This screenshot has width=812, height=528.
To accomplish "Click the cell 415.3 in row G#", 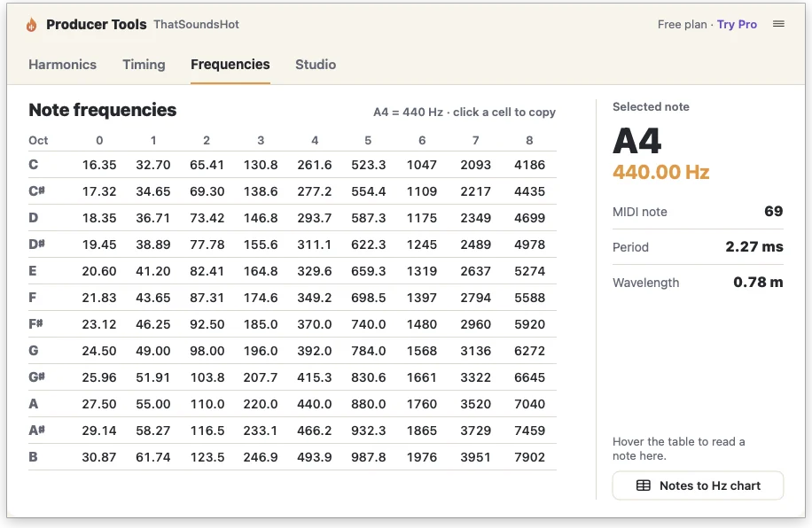I will tap(315, 377).
